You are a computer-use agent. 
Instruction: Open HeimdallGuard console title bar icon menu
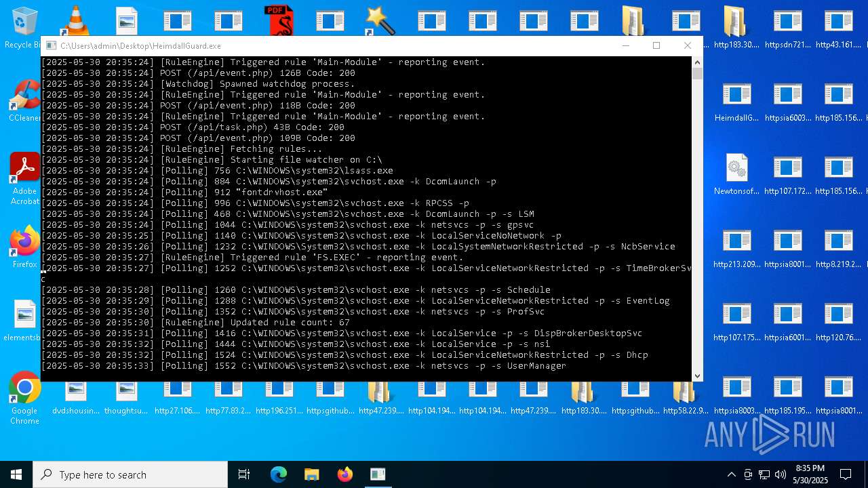(x=51, y=46)
